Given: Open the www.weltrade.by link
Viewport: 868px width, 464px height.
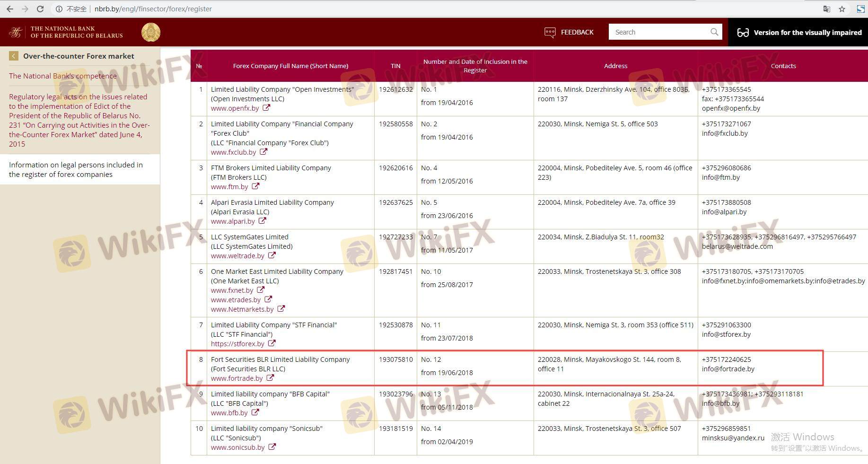Looking at the screenshot, I should tap(237, 256).
